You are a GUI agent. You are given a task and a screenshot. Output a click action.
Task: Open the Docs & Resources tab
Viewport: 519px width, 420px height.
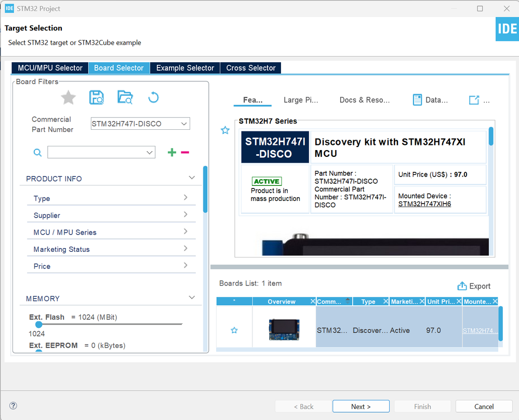click(364, 100)
